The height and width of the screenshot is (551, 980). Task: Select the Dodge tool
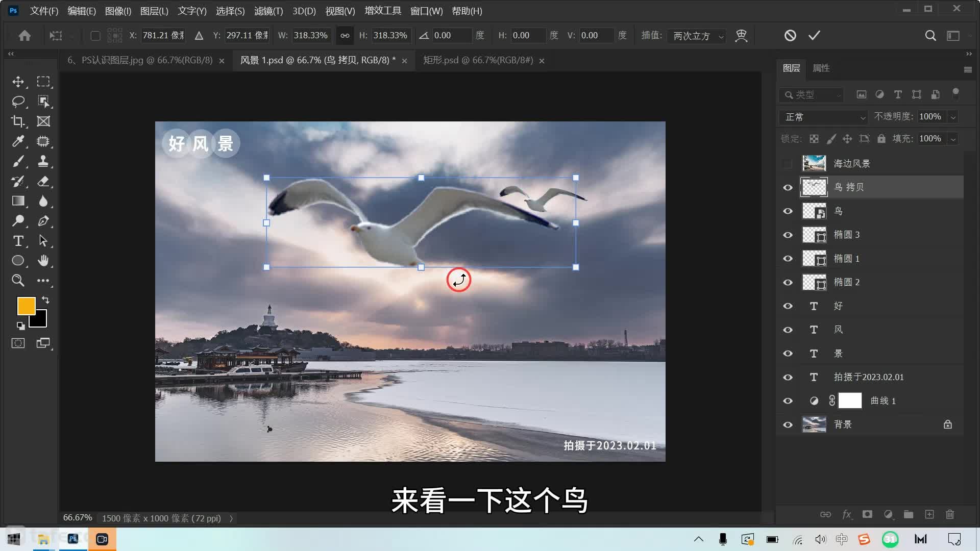[18, 221]
